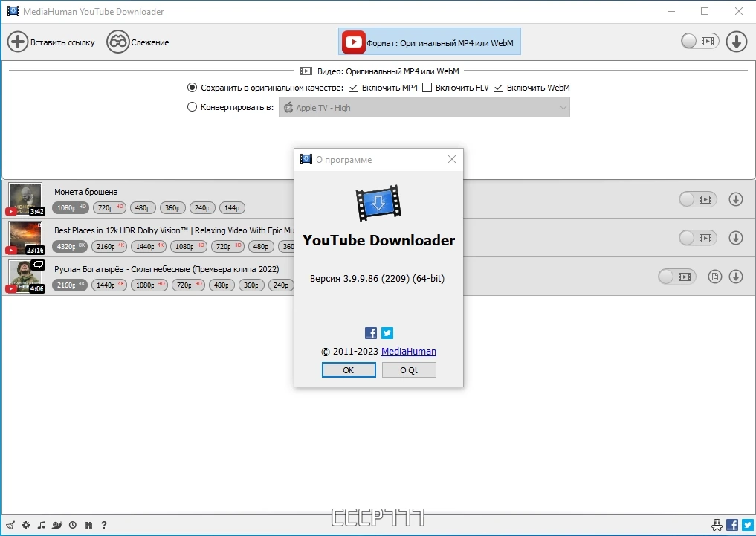
Task: Start all downloads with top-right arrow
Action: click(x=736, y=42)
